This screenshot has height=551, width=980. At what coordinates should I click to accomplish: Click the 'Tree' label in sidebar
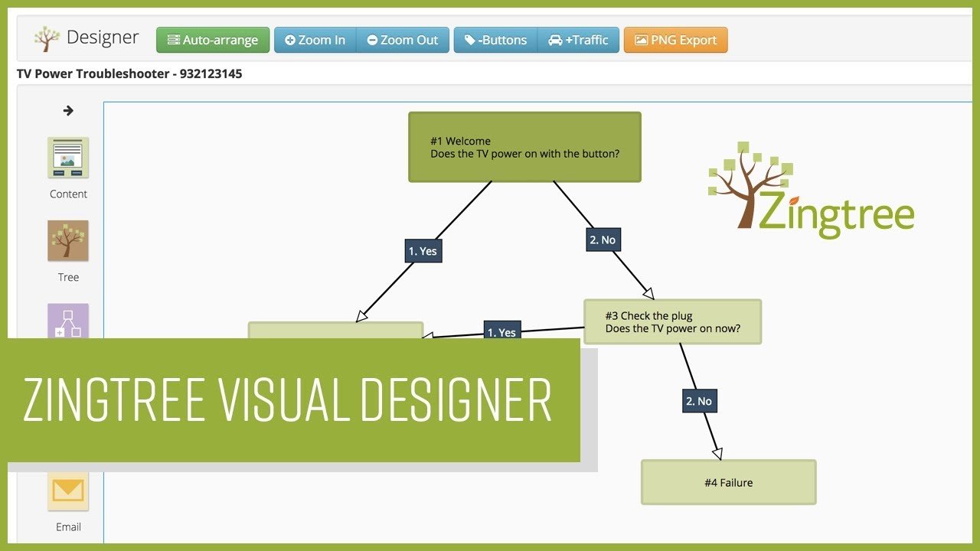click(x=68, y=277)
